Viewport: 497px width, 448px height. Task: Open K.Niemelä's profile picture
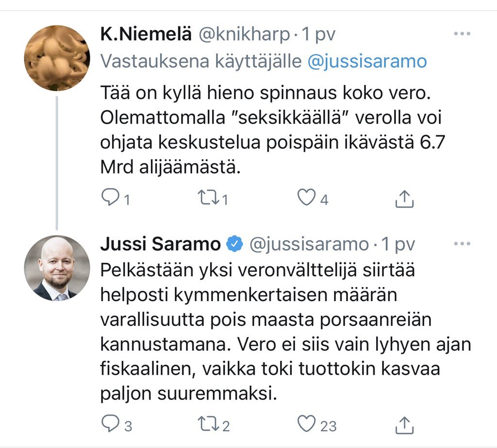(57, 58)
